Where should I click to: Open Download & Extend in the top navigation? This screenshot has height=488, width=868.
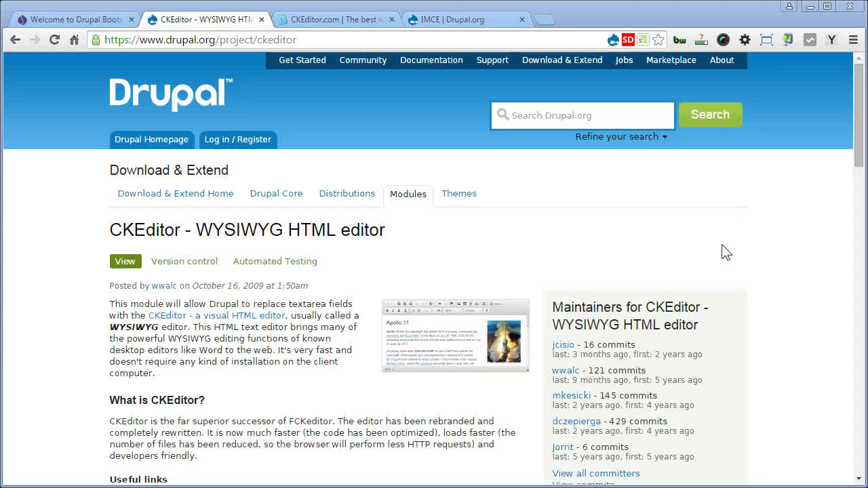[x=562, y=60]
